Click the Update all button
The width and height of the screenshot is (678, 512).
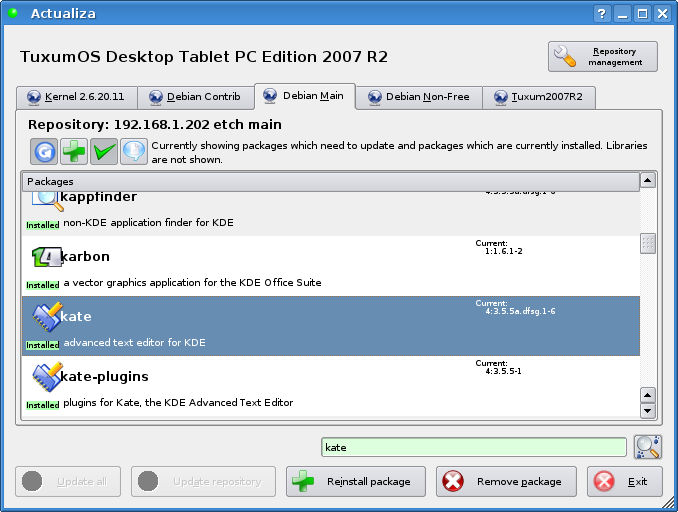68,481
